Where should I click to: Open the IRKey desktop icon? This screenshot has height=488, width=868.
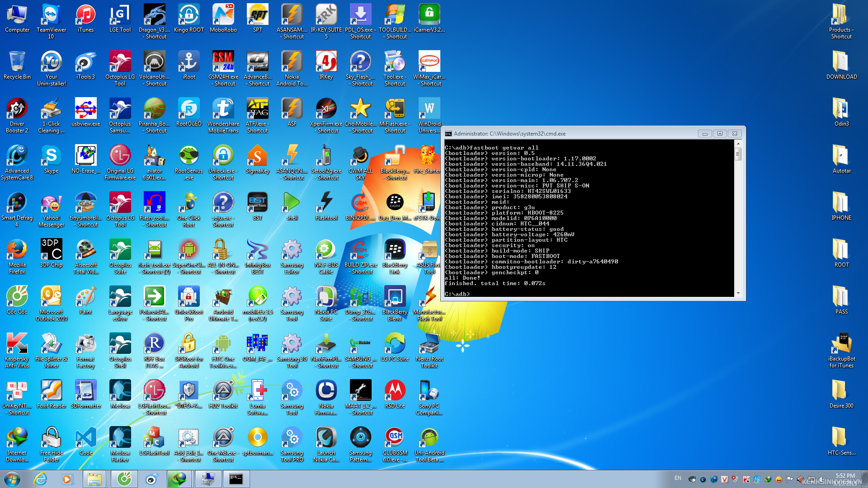pos(326,65)
